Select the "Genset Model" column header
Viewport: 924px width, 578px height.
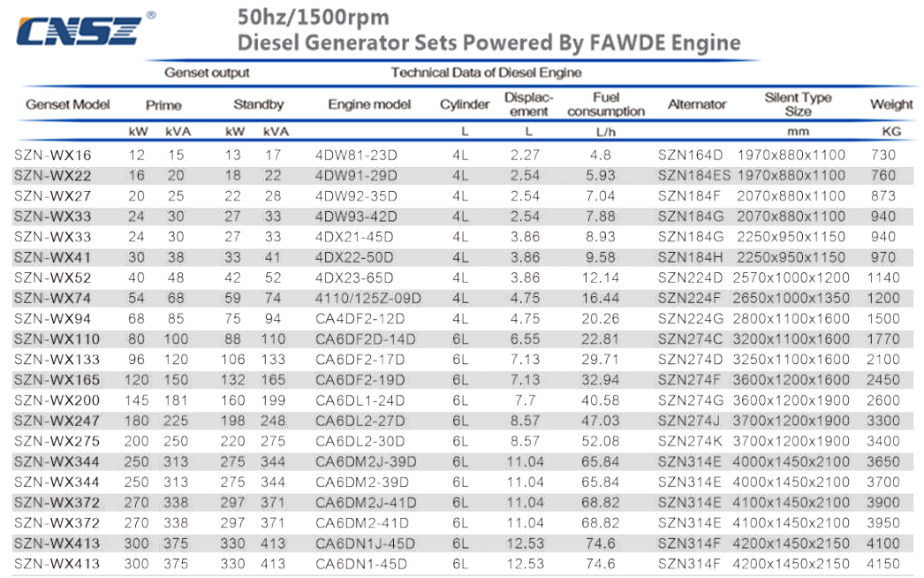tap(68, 104)
